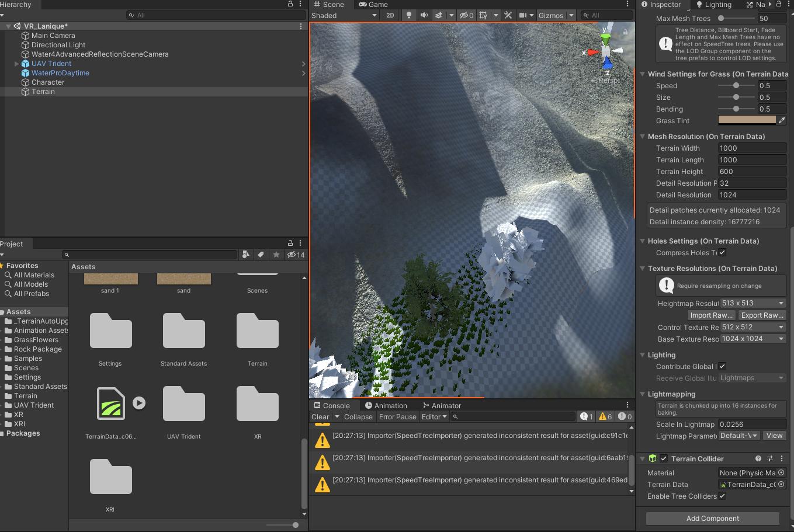Click Import Raw button
This screenshot has width=794, height=532.
(711, 315)
